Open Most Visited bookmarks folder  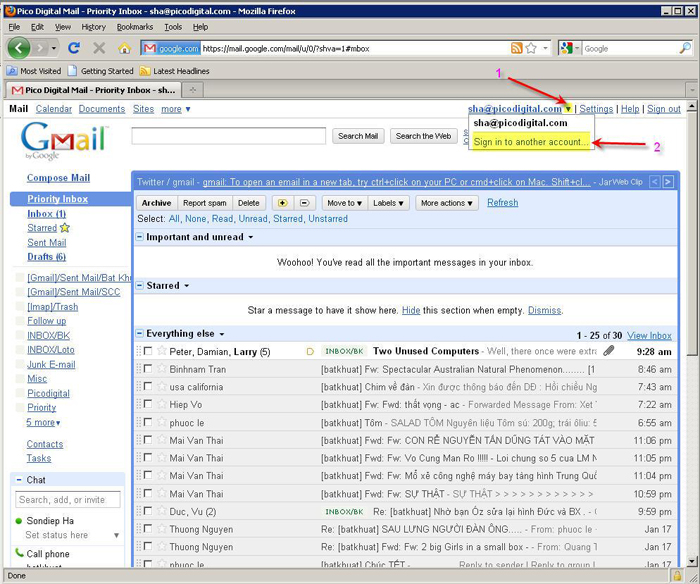(x=34, y=71)
